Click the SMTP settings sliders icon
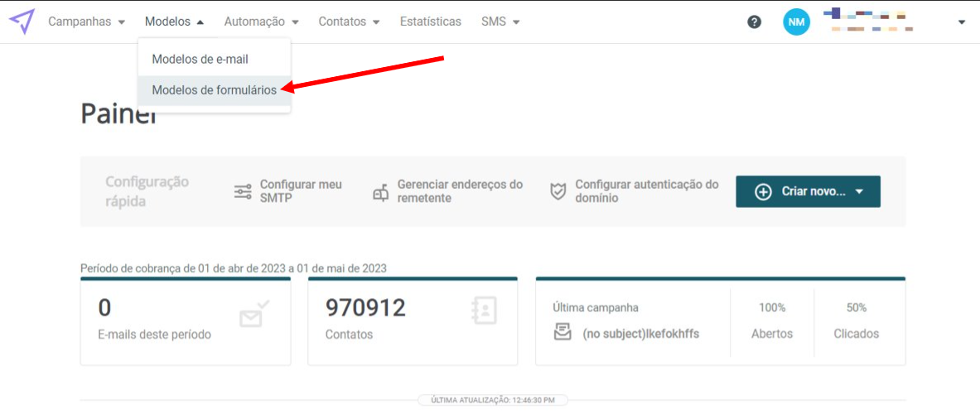 [243, 192]
